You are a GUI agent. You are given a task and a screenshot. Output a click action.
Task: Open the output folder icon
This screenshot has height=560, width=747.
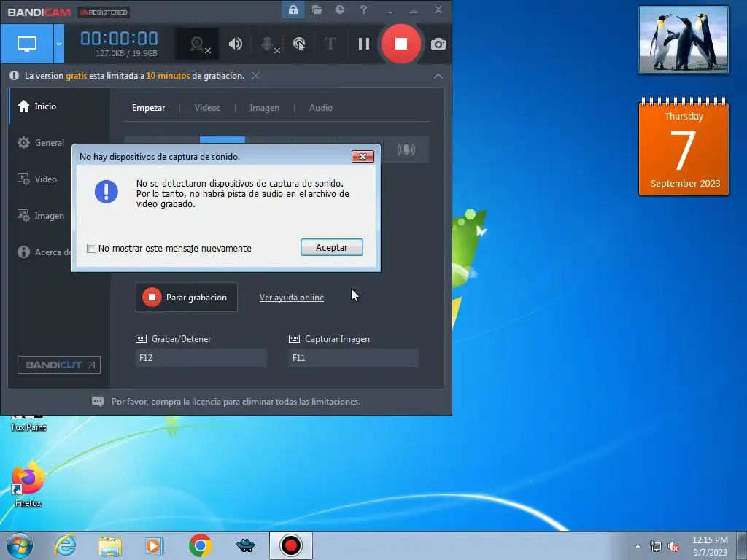[317, 10]
